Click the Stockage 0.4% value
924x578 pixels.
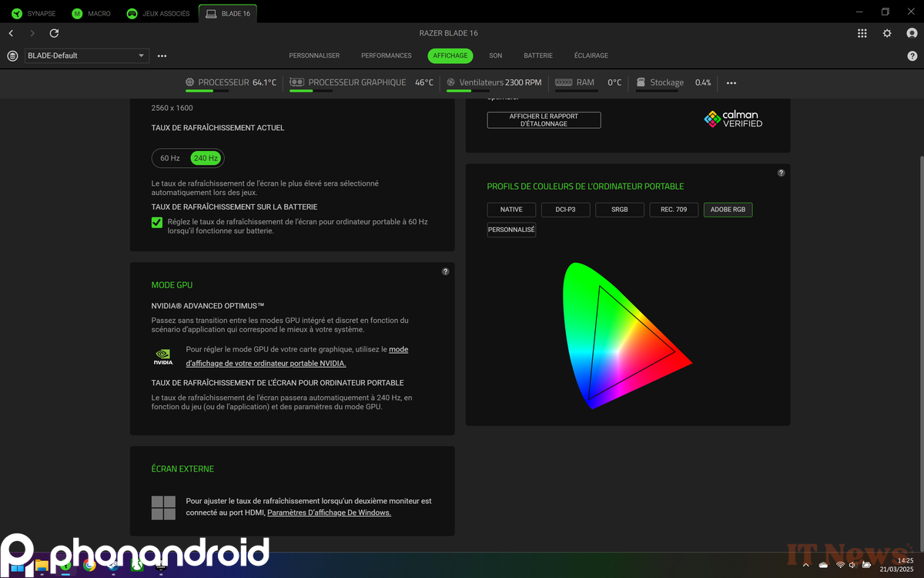point(703,82)
